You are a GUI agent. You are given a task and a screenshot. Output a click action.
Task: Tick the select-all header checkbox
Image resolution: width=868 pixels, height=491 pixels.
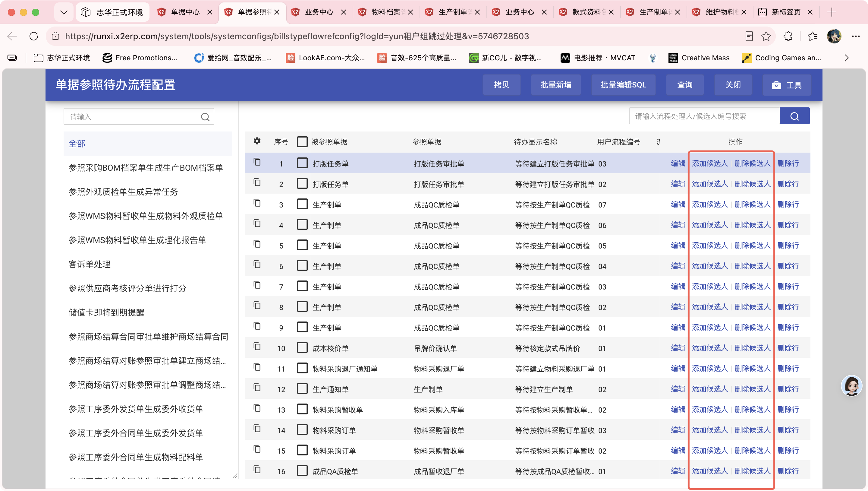point(302,142)
